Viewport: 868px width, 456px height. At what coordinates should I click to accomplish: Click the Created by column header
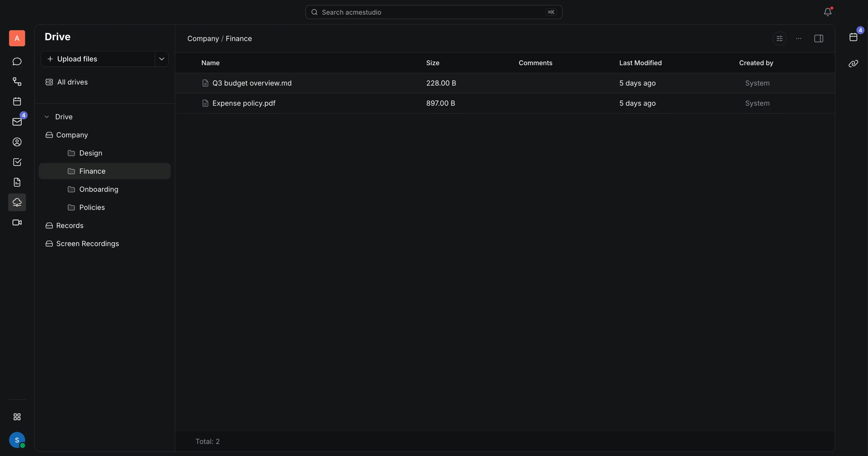756,63
